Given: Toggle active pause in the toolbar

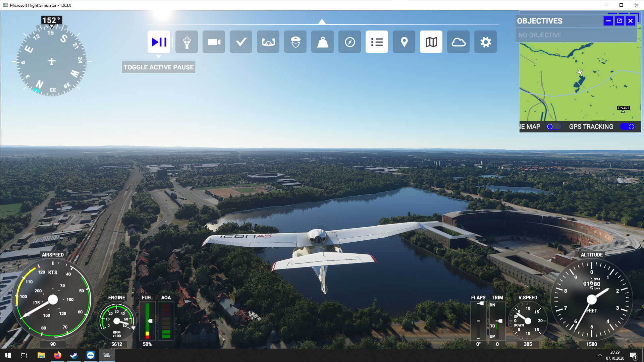Looking at the screenshot, I should [x=159, y=42].
